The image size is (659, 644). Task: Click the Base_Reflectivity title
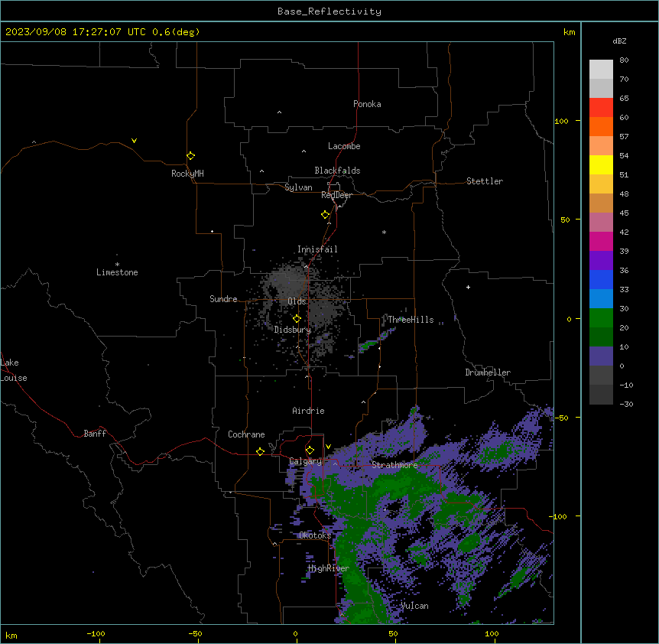329,11
